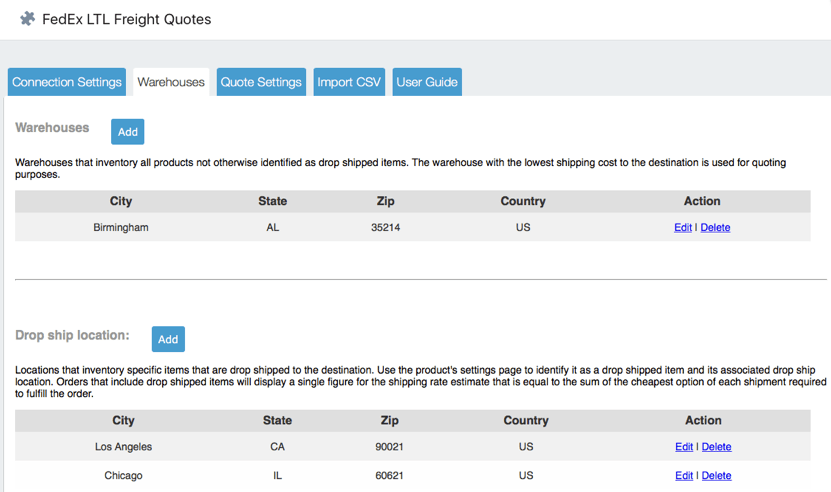Viewport: 831px width, 492px height.
Task: Click the FedEx LTL Freight Quotes title
Action: [127, 20]
